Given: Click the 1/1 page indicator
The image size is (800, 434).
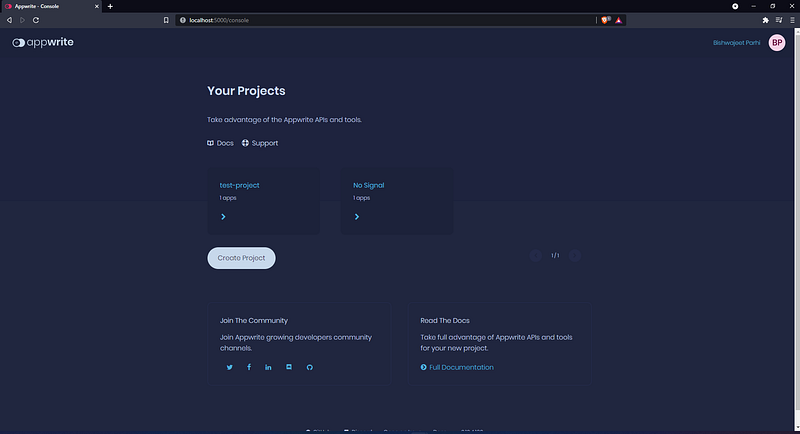Looking at the screenshot, I should (x=555, y=256).
